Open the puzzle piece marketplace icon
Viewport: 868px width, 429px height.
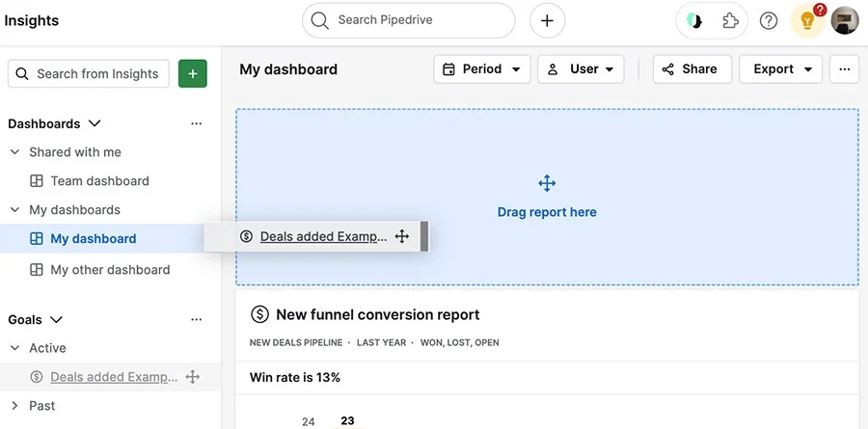731,20
